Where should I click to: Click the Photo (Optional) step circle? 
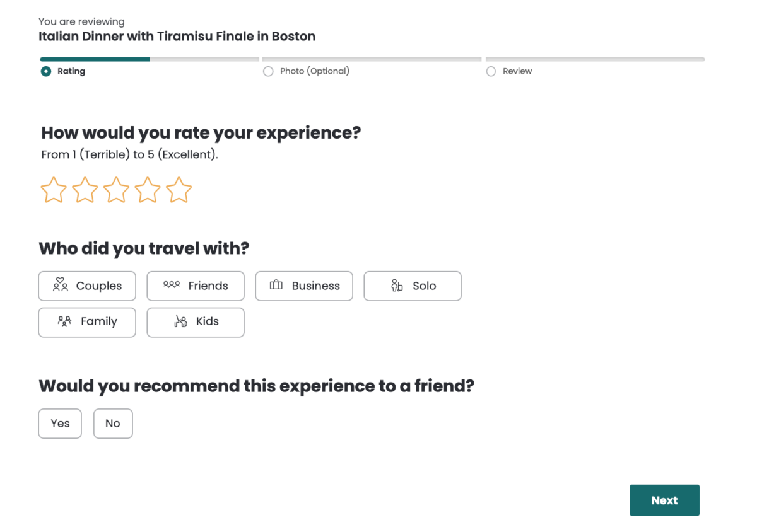pyautogui.click(x=268, y=71)
